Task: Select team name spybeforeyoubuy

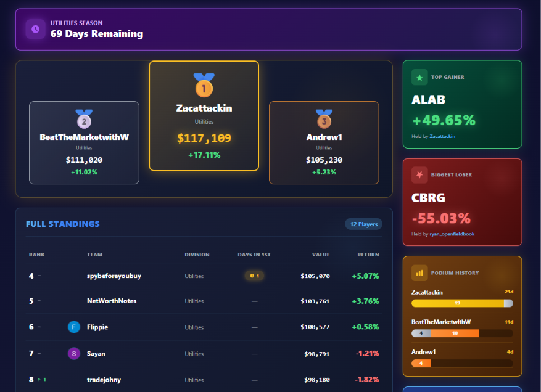Action: pos(114,276)
